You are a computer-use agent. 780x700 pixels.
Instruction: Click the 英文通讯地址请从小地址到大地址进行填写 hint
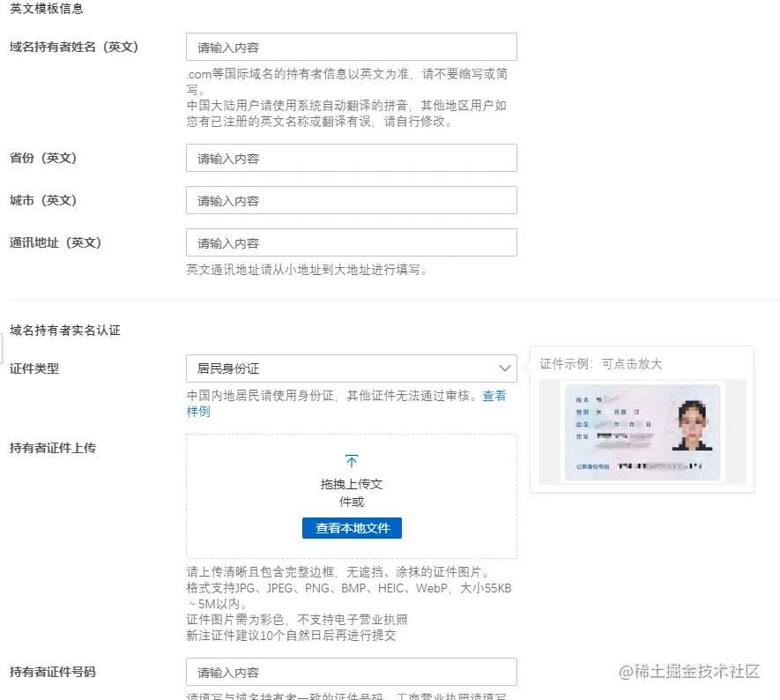pyautogui.click(x=307, y=270)
